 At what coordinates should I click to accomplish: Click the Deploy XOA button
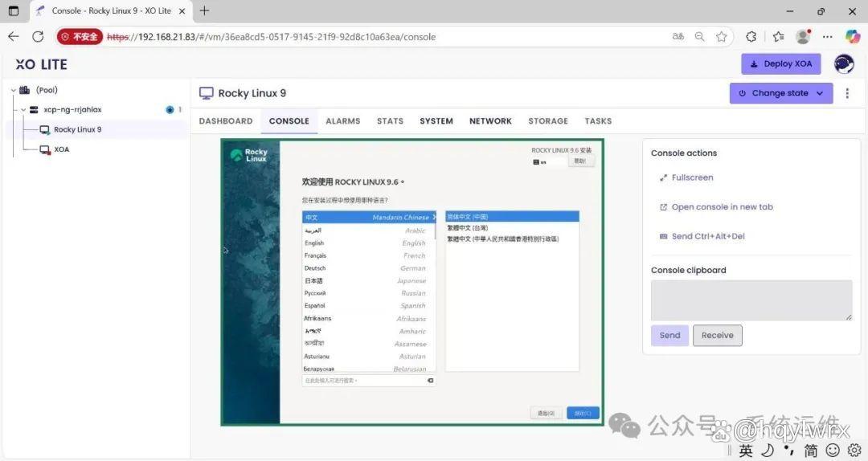click(x=781, y=63)
